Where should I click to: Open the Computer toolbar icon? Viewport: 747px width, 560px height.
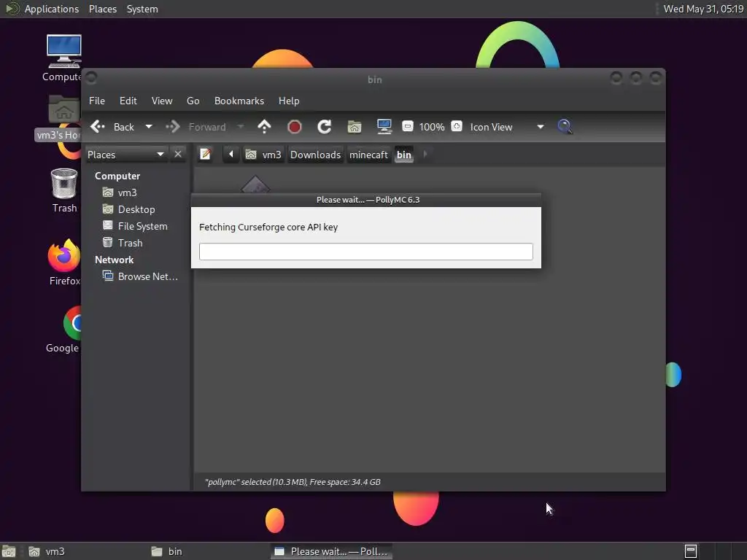(x=384, y=127)
